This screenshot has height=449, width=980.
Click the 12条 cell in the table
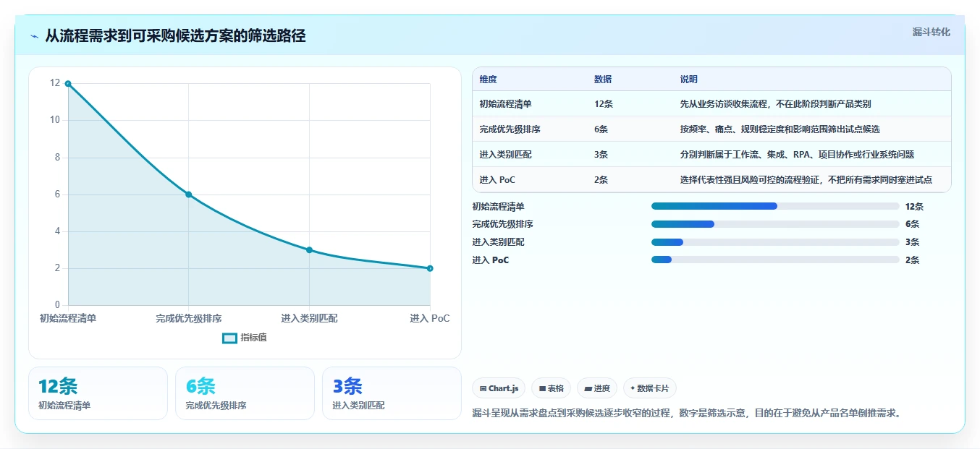click(x=604, y=103)
